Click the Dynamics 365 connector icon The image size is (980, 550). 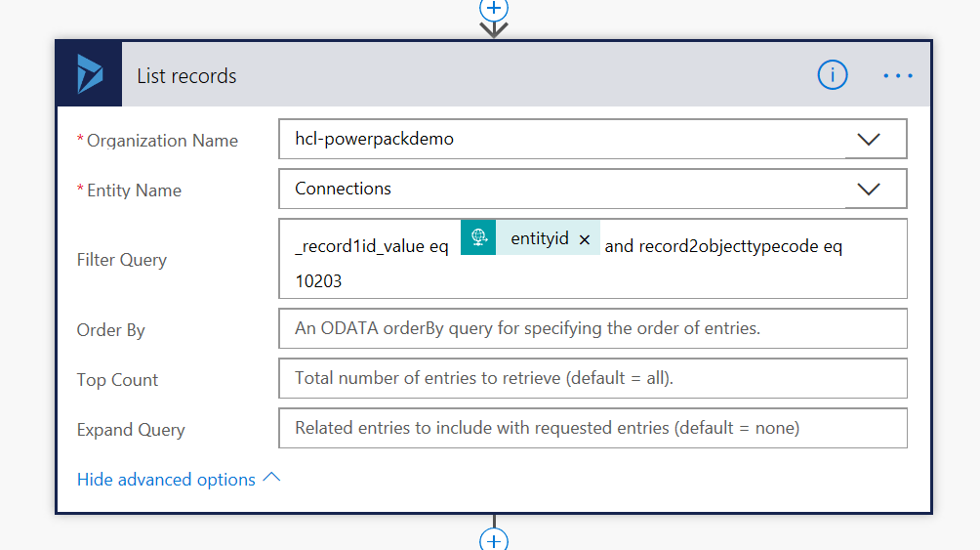coord(90,74)
